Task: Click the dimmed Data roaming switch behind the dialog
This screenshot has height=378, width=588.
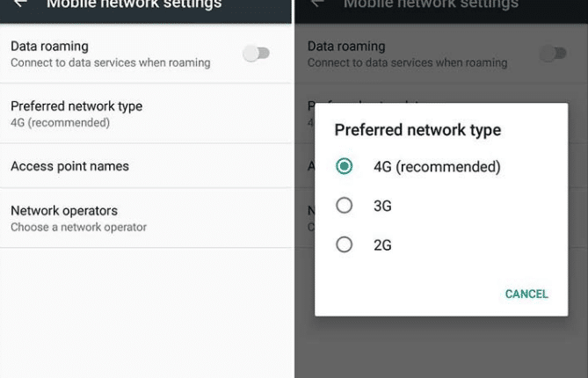Action: (553, 54)
